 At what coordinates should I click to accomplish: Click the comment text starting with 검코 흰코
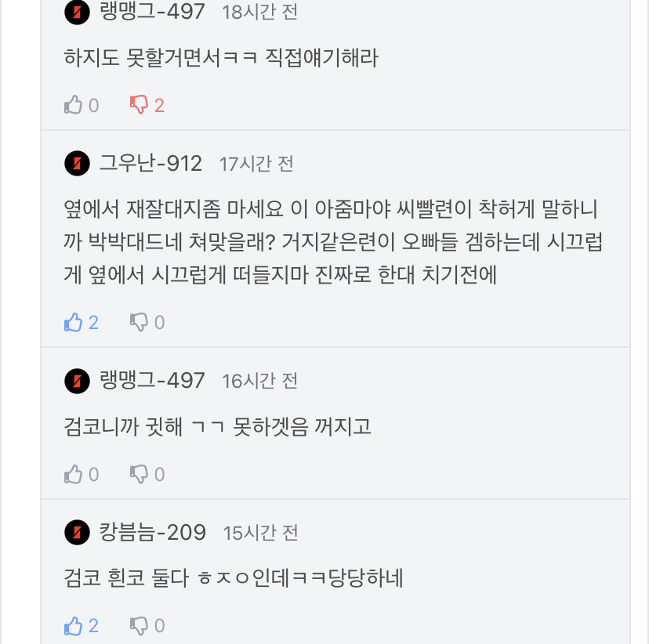pos(233,579)
